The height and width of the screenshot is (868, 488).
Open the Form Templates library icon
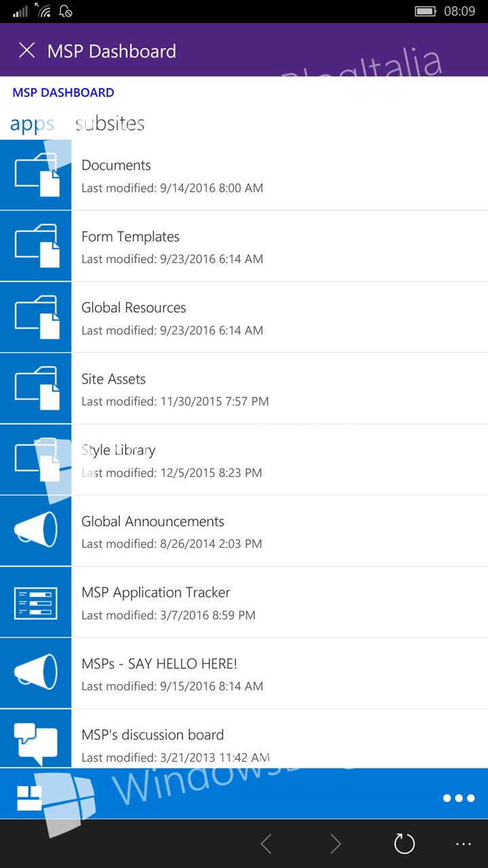pos(35,246)
